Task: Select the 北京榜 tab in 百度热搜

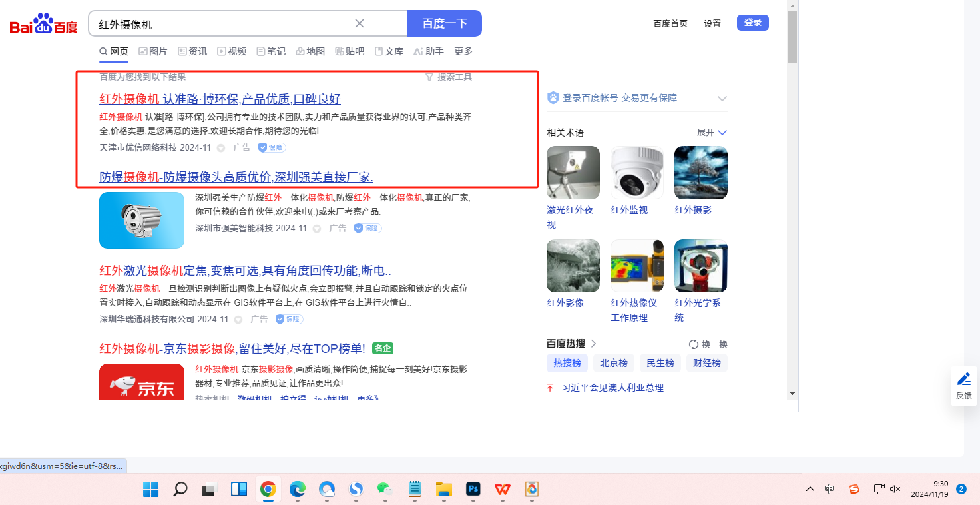Action: (x=613, y=363)
